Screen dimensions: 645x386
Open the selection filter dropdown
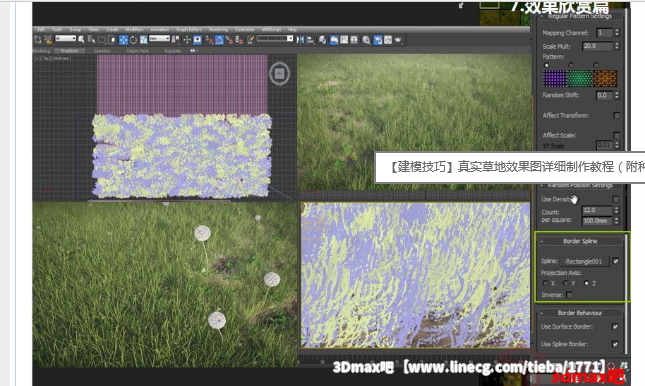coord(65,39)
